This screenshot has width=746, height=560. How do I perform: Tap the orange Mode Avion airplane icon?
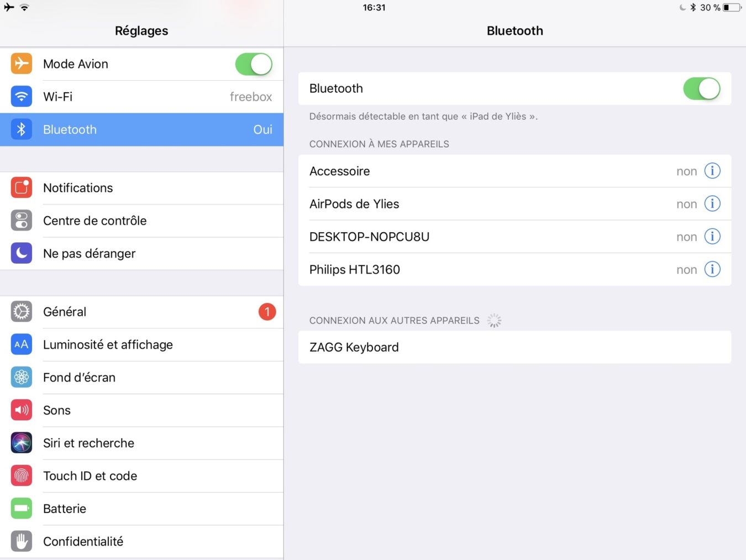pyautogui.click(x=22, y=64)
